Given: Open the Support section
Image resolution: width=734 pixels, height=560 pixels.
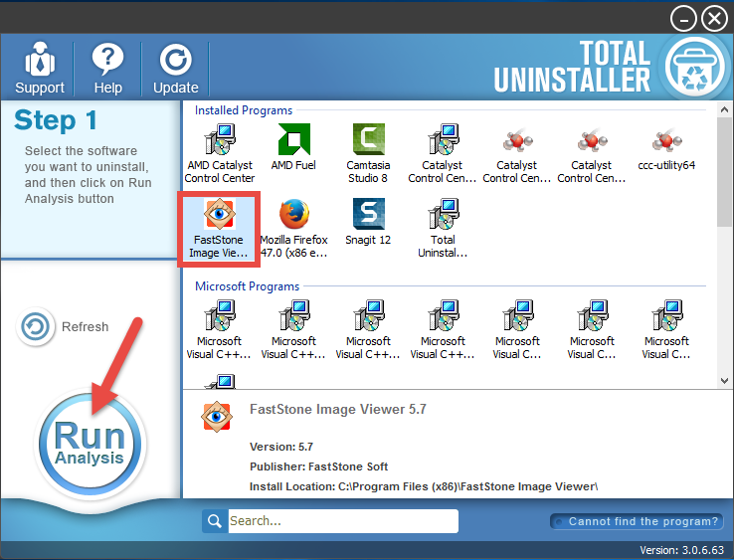Looking at the screenshot, I should [40, 69].
